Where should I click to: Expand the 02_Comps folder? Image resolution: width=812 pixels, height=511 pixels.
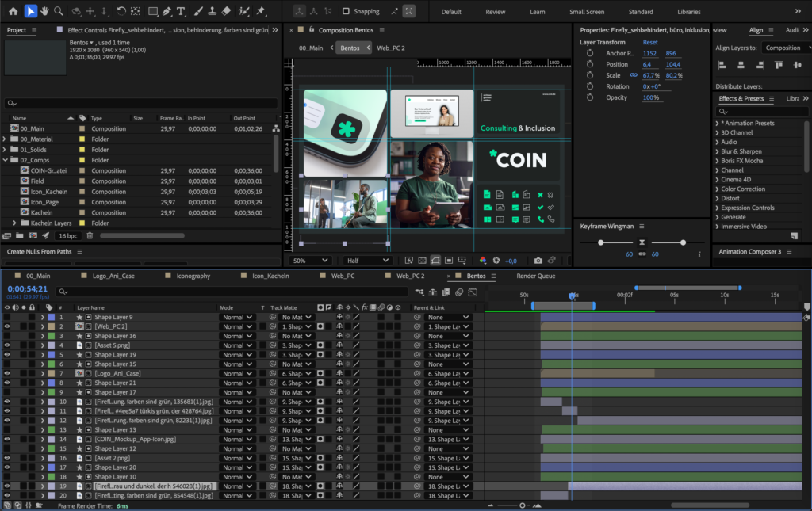tap(6, 160)
